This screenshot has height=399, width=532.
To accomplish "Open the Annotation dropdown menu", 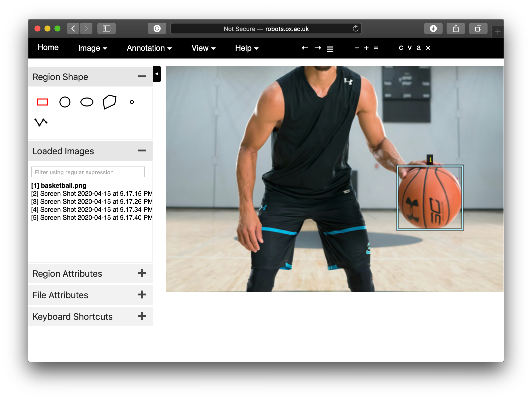I will tap(149, 48).
